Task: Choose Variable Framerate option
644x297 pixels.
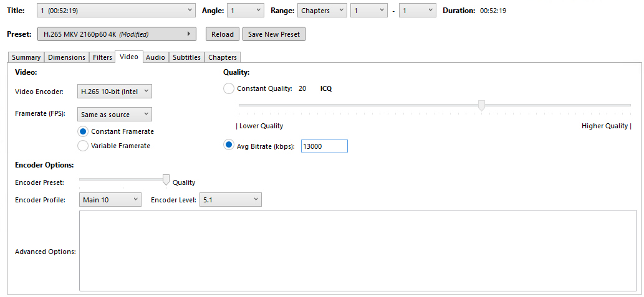Action: [83, 146]
